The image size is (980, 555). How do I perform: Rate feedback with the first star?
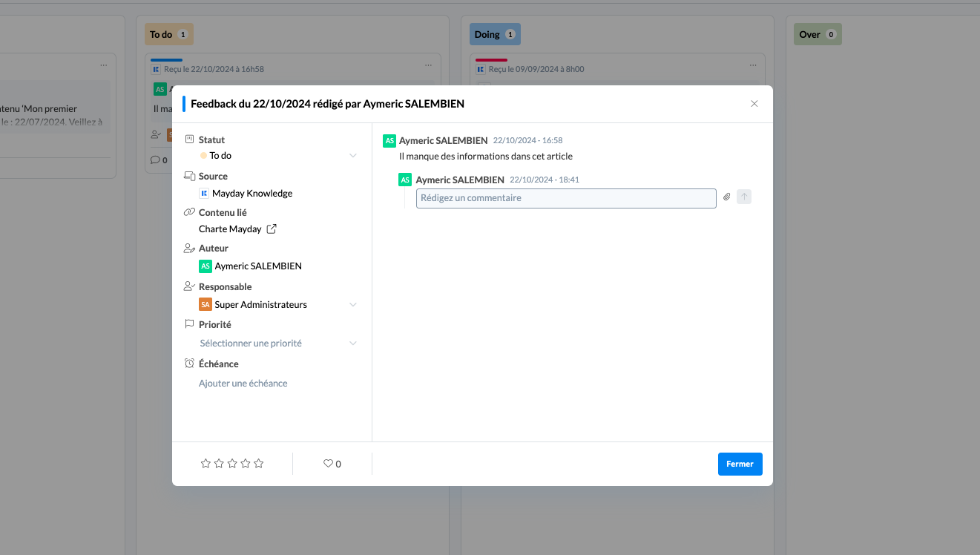coord(205,464)
